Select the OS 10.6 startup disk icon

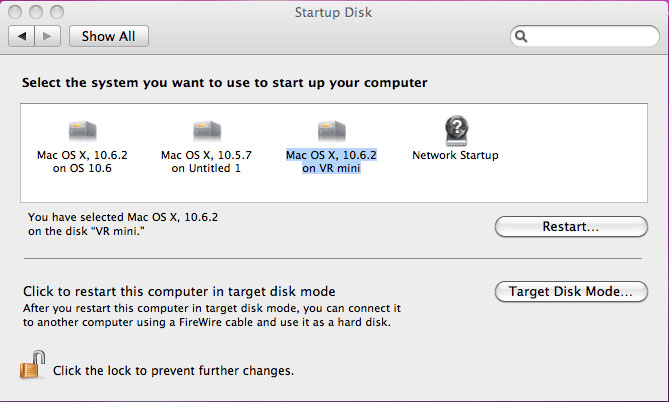click(x=83, y=130)
